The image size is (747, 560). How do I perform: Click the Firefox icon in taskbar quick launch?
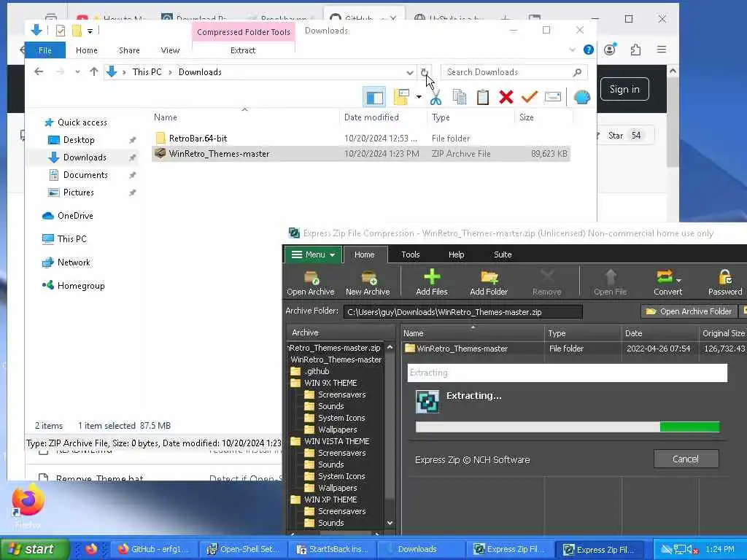(91, 549)
